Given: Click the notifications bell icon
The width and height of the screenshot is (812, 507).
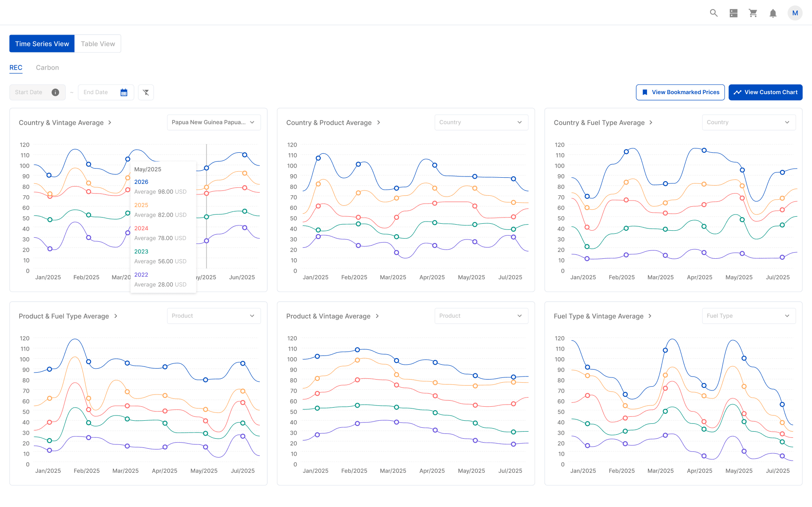Looking at the screenshot, I should (773, 13).
